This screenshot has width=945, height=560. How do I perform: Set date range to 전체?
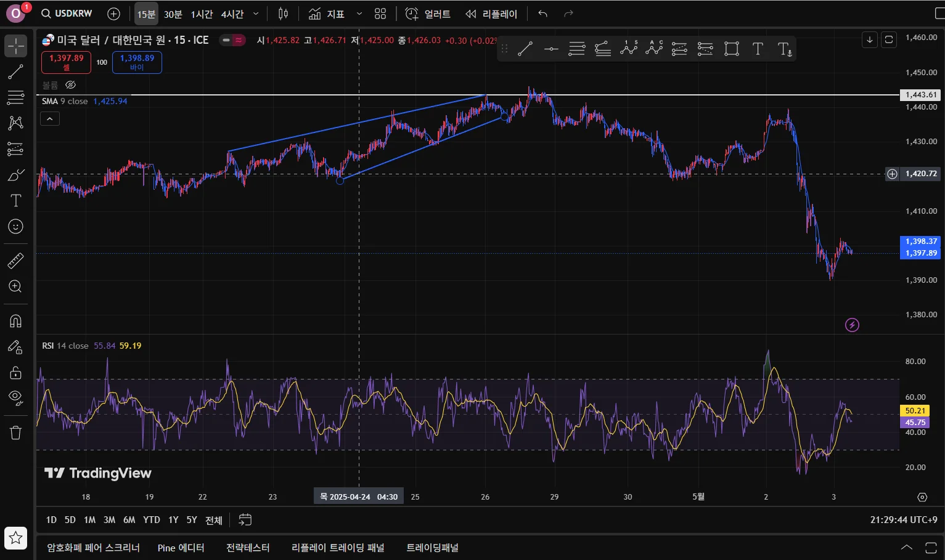click(x=214, y=520)
